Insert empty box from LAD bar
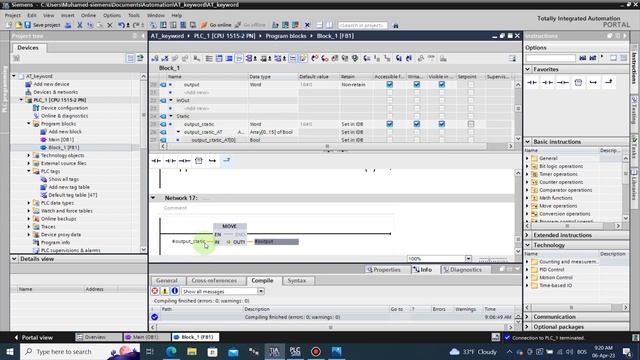This screenshot has width=640, height=360. click(x=199, y=161)
